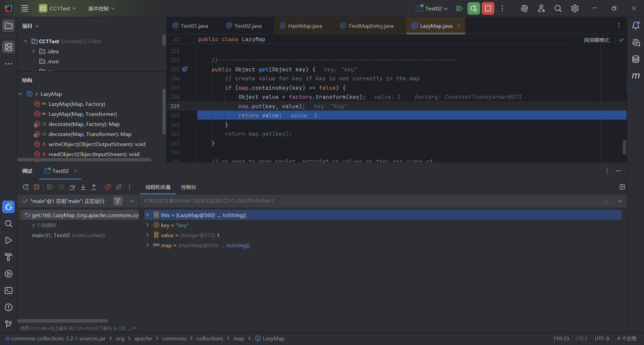Screen dimensions: 644x345
Task: Switch to the 控制台 console tab
Action: click(189, 187)
